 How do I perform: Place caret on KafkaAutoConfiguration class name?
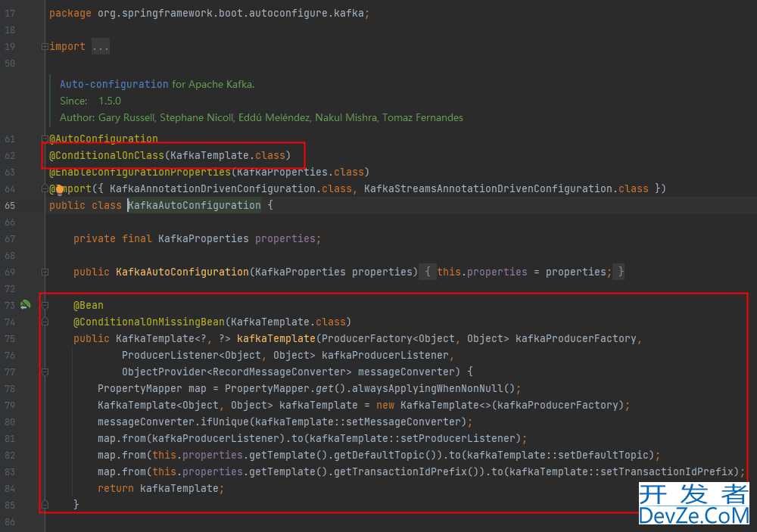click(x=195, y=205)
